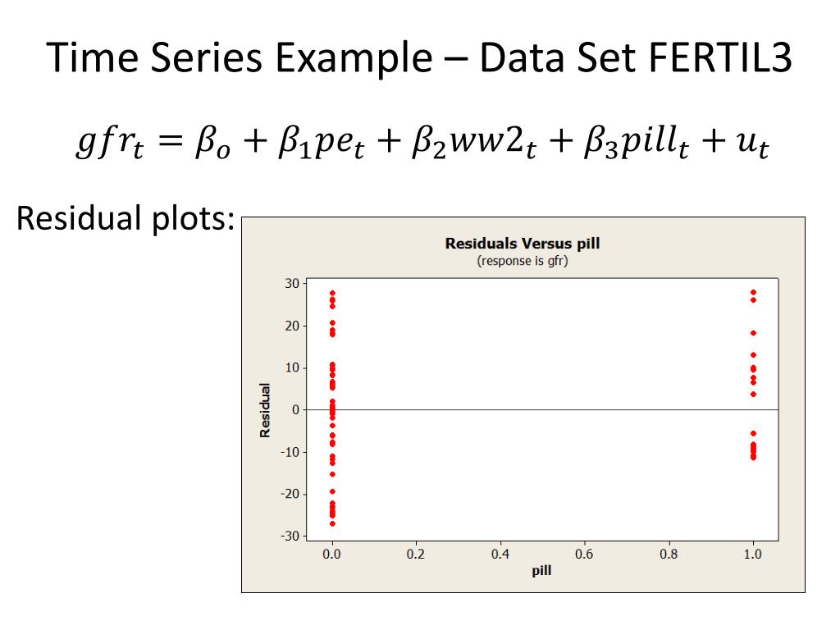Select the '(response is gfr)' subtitle
840x630 pixels.
click(x=523, y=261)
